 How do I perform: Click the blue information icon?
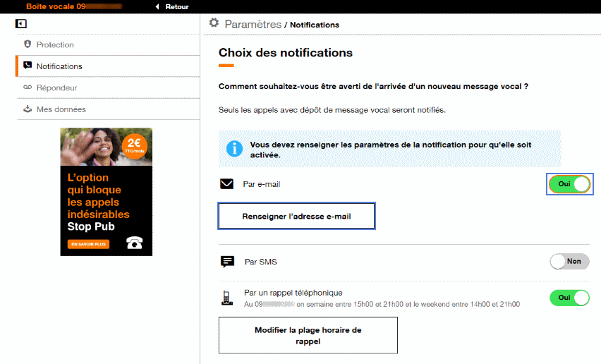tap(234, 149)
